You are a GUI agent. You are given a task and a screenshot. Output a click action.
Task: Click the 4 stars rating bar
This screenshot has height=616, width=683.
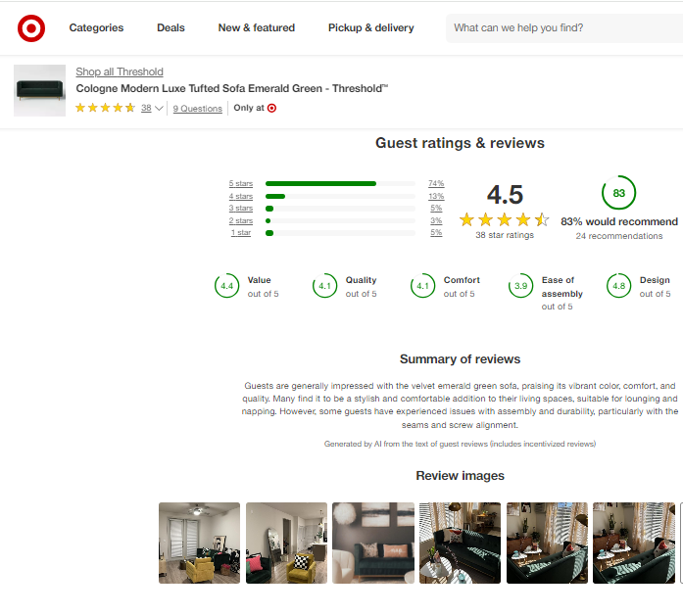340,196
